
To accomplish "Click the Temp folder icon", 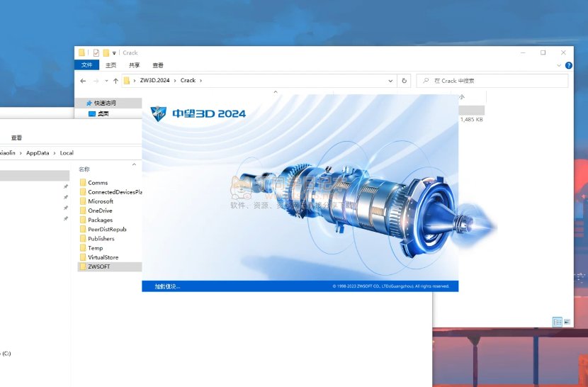I will click(83, 248).
